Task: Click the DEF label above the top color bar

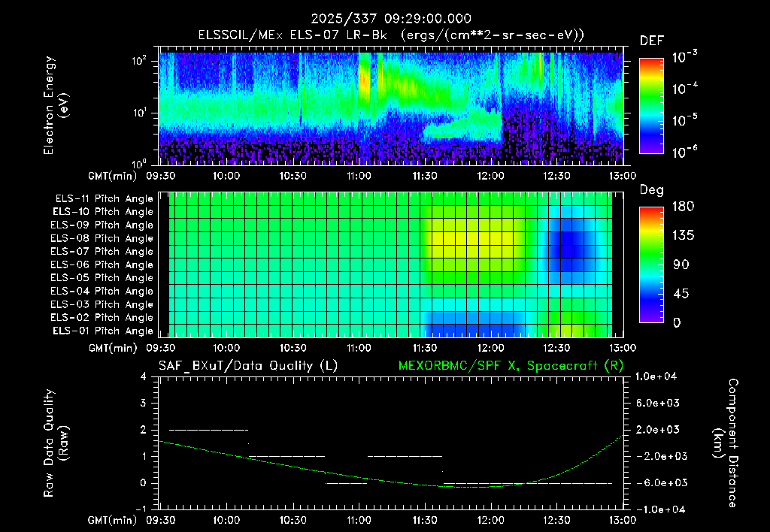Action: [x=652, y=41]
